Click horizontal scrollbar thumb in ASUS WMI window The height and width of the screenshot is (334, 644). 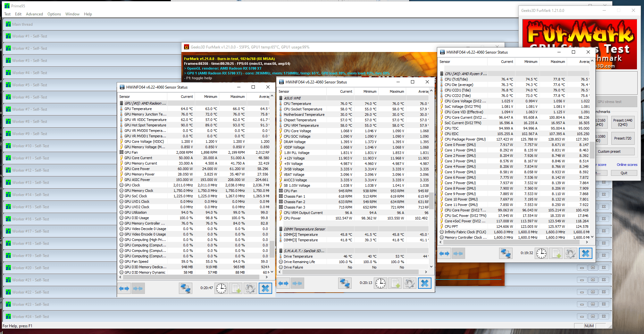pos(350,272)
